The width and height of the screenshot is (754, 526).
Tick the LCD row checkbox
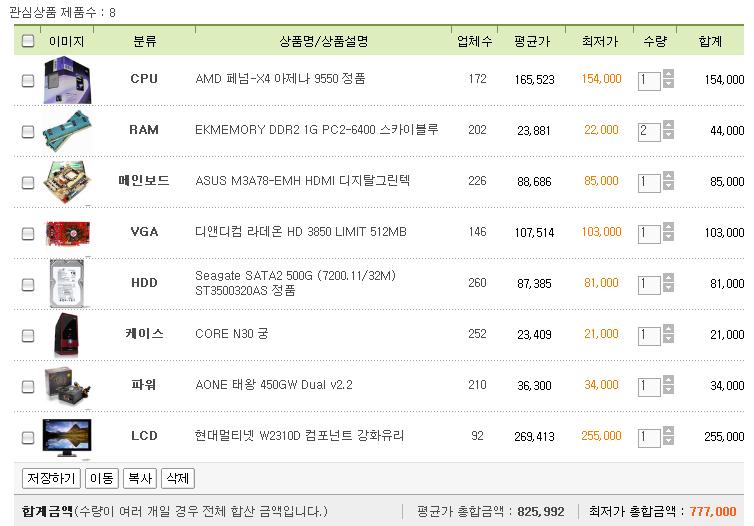(x=28, y=437)
